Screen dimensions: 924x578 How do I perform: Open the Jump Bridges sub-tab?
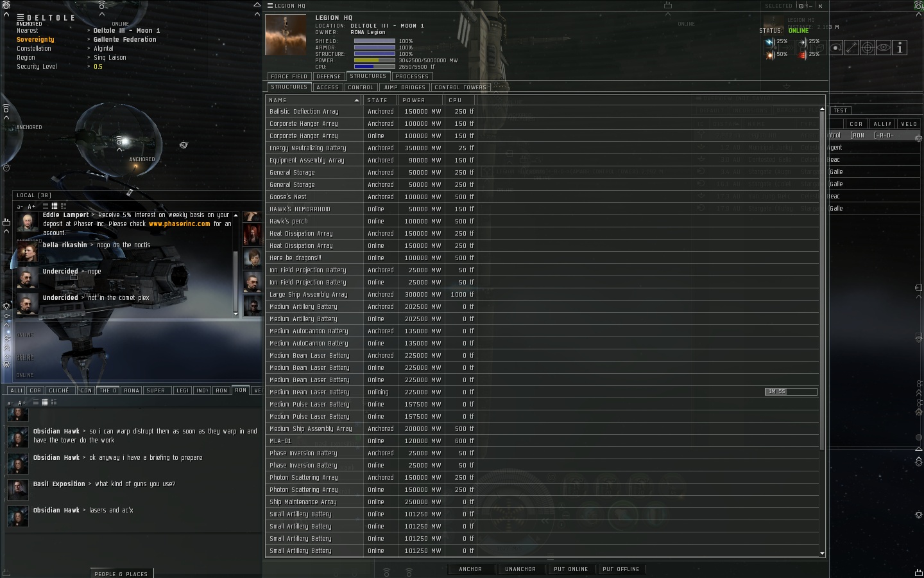click(404, 87)
